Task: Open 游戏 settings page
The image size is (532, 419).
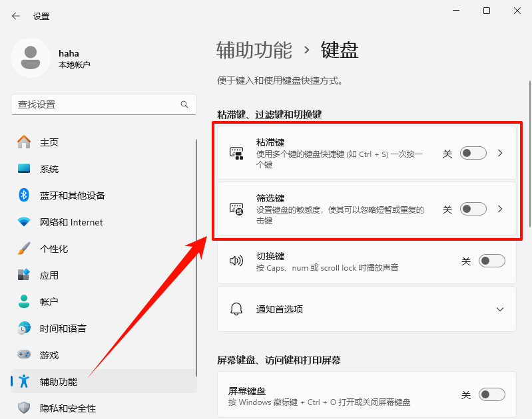Action: coord(103,354)
